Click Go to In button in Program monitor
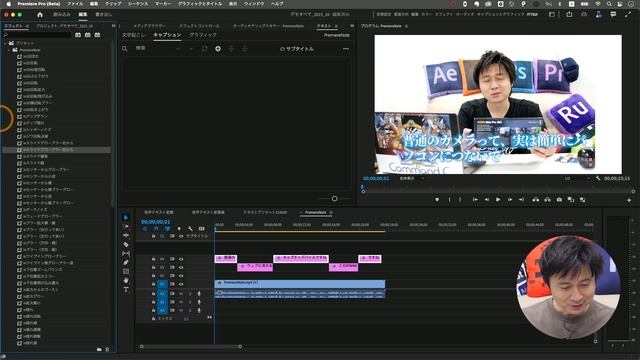 click(475, 200)
